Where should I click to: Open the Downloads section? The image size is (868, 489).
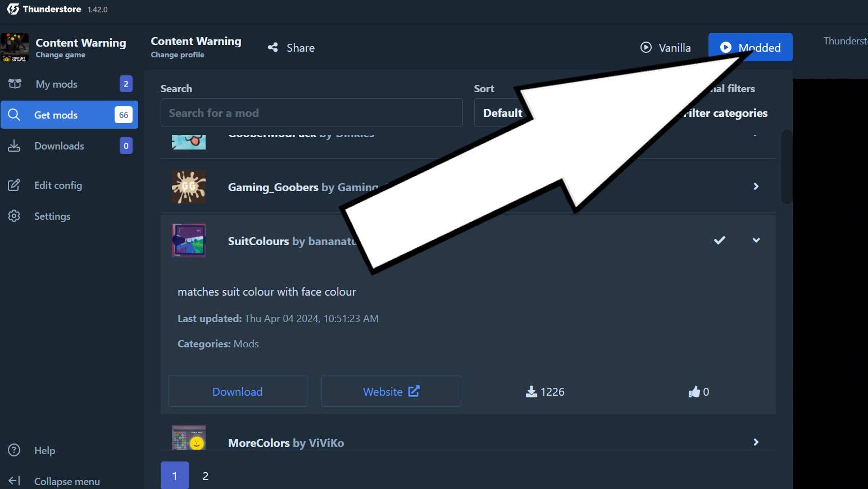coord(58,146)
